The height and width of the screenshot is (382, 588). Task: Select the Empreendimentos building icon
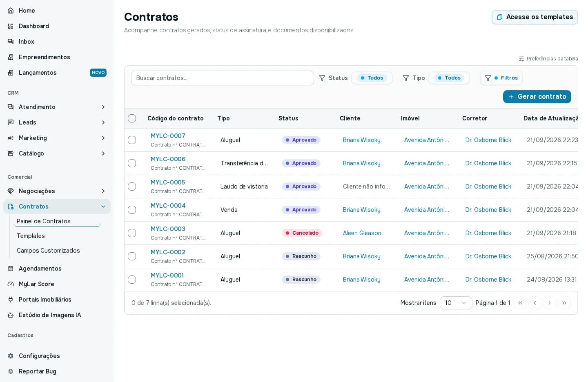click(x=11, y=57)
